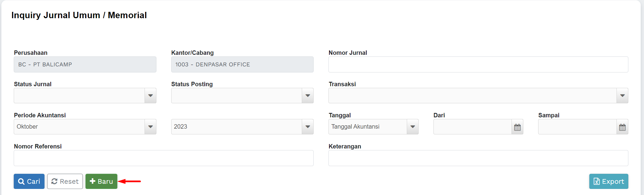Expand the Transaksi dropdown list
Image resolution: width=644 pixels, height=195 pixels.
pyautogui.click(x=622, y=96)
